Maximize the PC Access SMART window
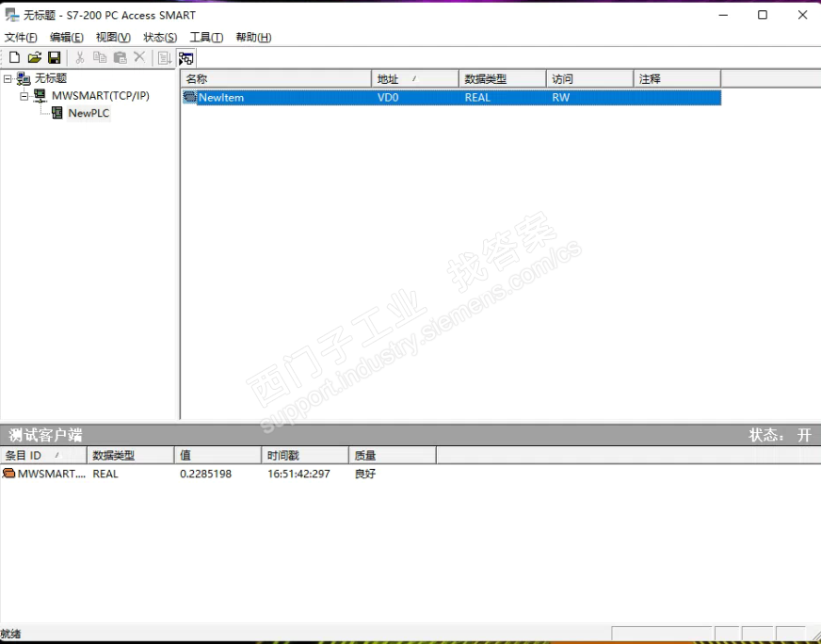The width and height of the screenshot is (821, 644). click(763, 15)
